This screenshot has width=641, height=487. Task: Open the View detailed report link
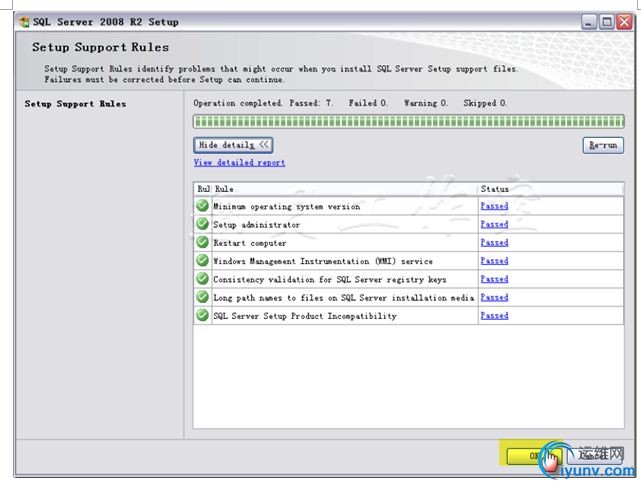point(239,163)
